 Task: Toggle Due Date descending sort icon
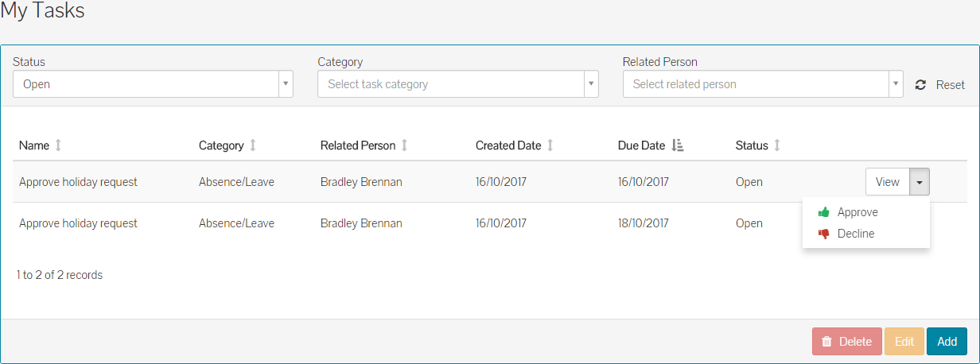[678, 145]
